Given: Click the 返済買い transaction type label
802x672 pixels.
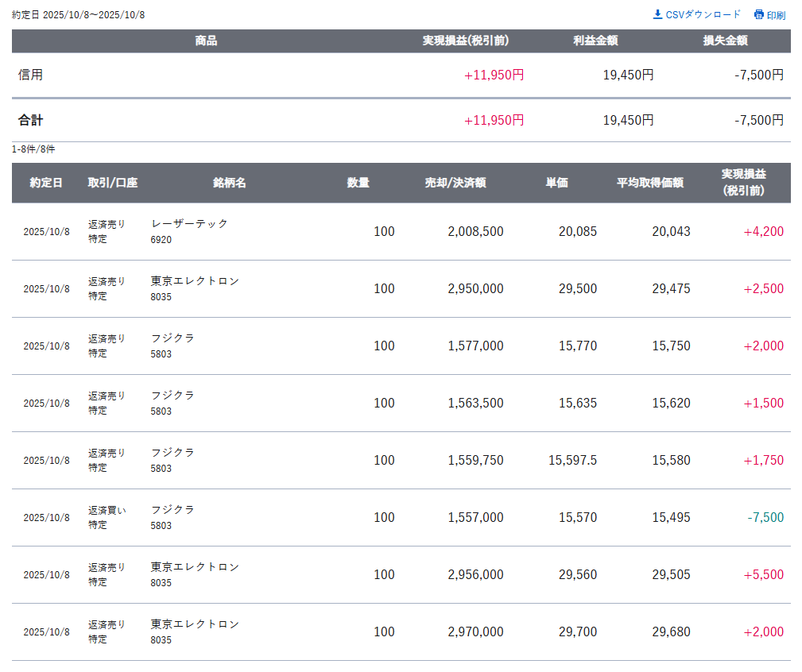Looking at the screenshot, I should point(107,510).
